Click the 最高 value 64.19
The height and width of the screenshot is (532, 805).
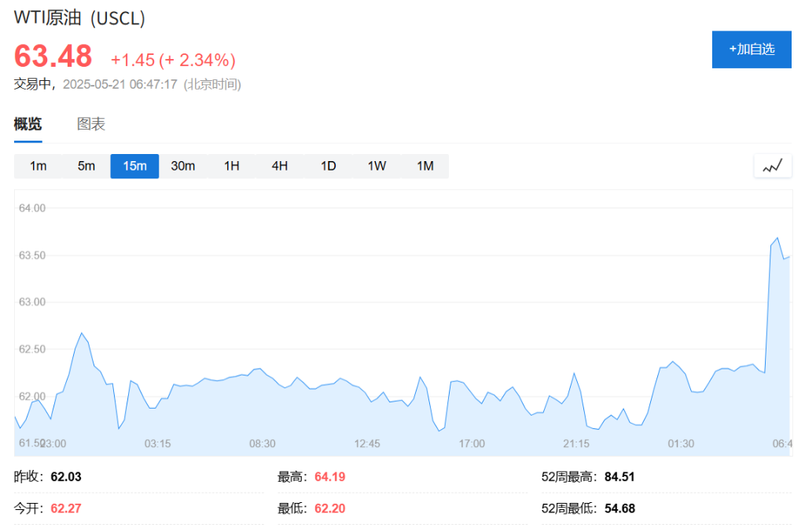pyautogui.click(x=329, y=477)
